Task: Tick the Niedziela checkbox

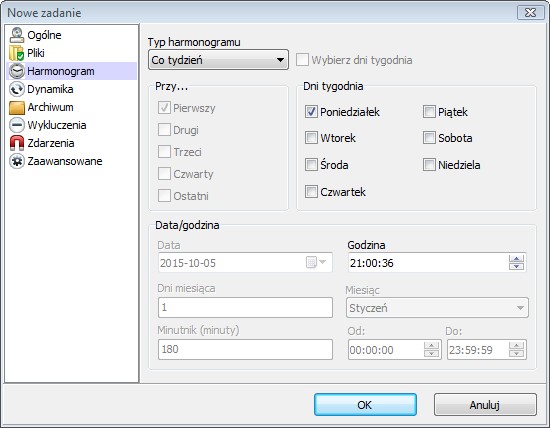Action: [429, 165]
